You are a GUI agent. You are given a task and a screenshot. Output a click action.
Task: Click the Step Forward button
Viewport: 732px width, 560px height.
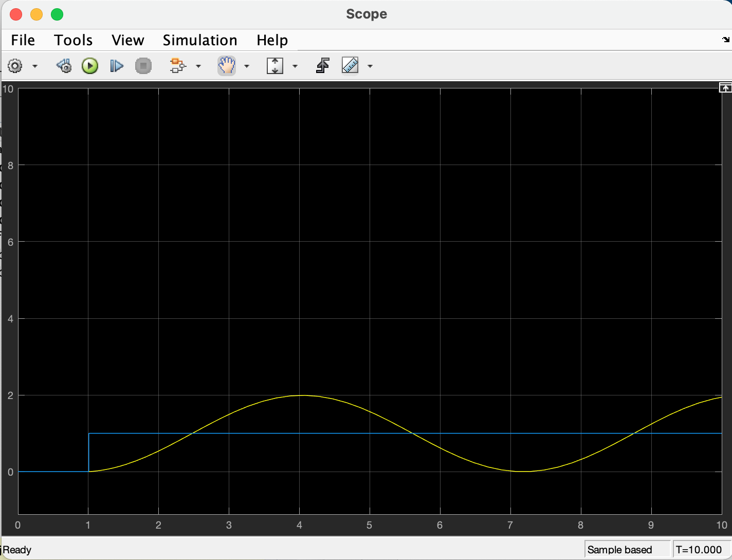click(x=117, y=66)
